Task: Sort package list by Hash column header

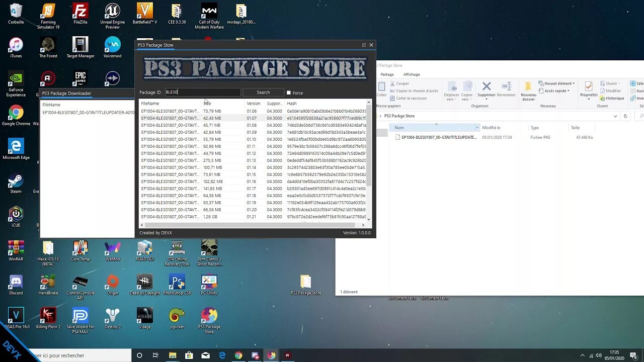Action: point(326,104)
